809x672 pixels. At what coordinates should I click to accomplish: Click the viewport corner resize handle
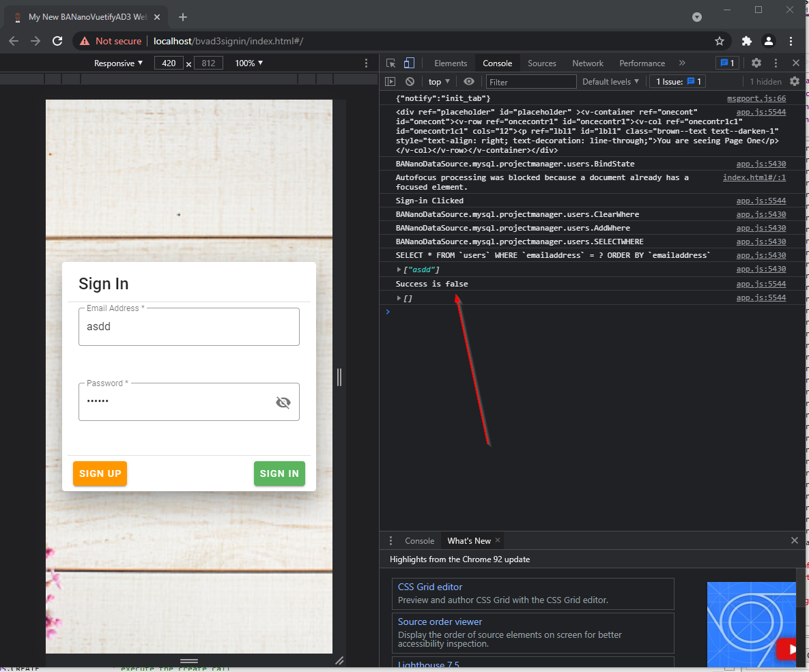click(x=339, y=660)
